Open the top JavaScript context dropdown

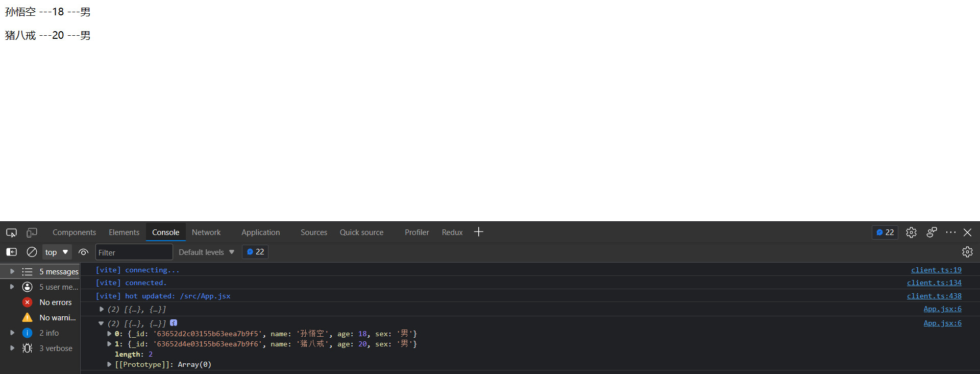pos(57,252)
